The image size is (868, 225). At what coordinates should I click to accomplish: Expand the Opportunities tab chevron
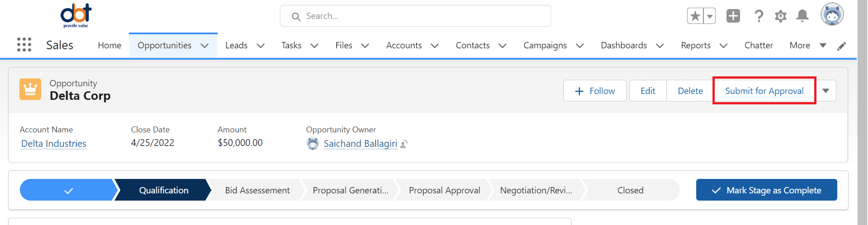(204, 46)
